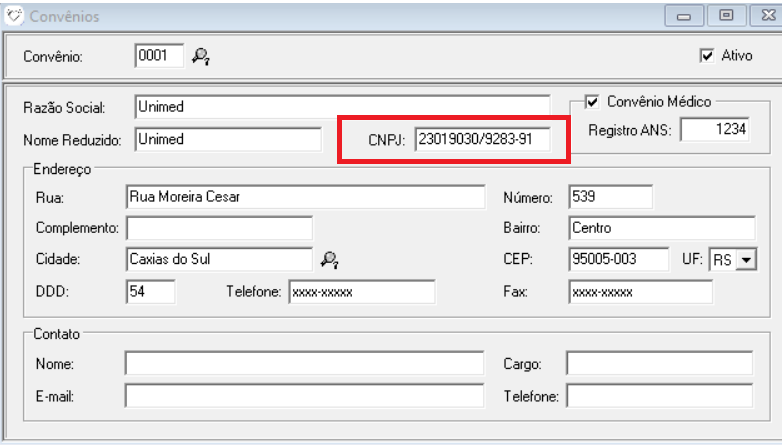This screenshot has width=782, height=445.
Task: Click the Número field showing 539
Action: point(609,197)
